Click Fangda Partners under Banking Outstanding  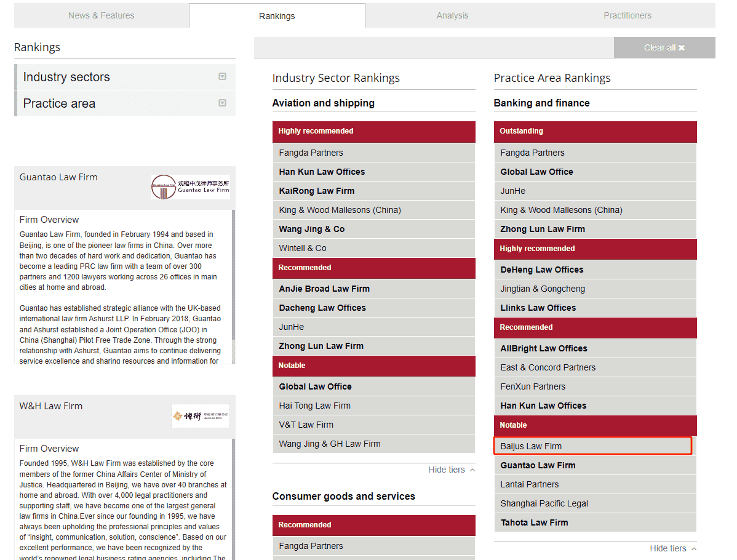pyautogui.click(x=595, y=153)
